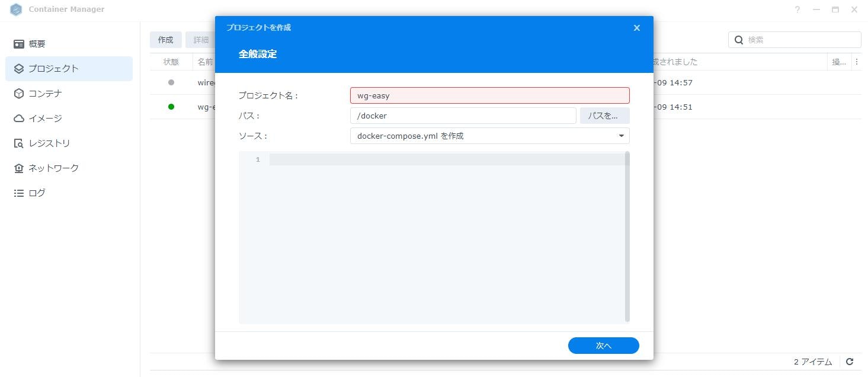The height and width of the screenshot is (377, 868).
Task: Click the gray stopped status dot
Action: (171, 82)
